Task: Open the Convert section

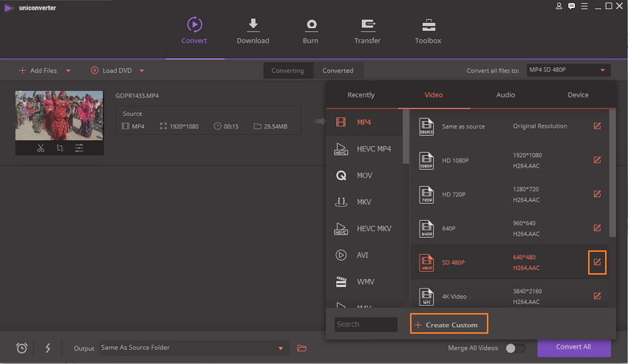Action: (x=194, y=30)
